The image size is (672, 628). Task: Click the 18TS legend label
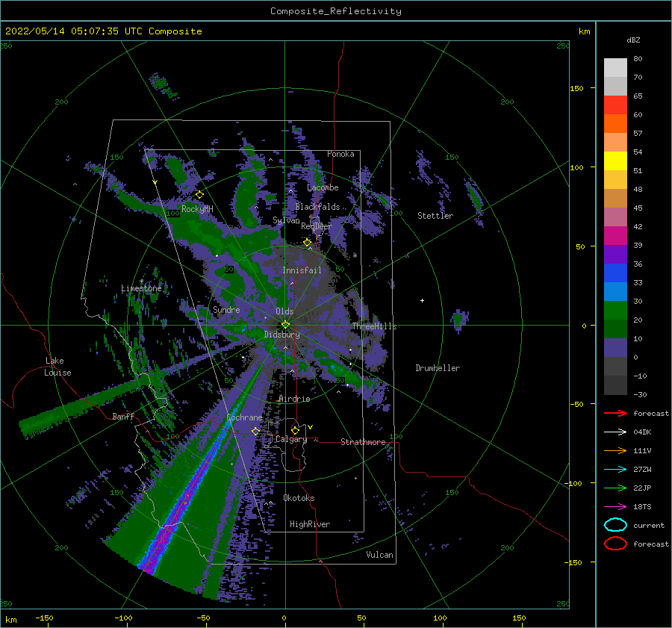click(642, 507)
